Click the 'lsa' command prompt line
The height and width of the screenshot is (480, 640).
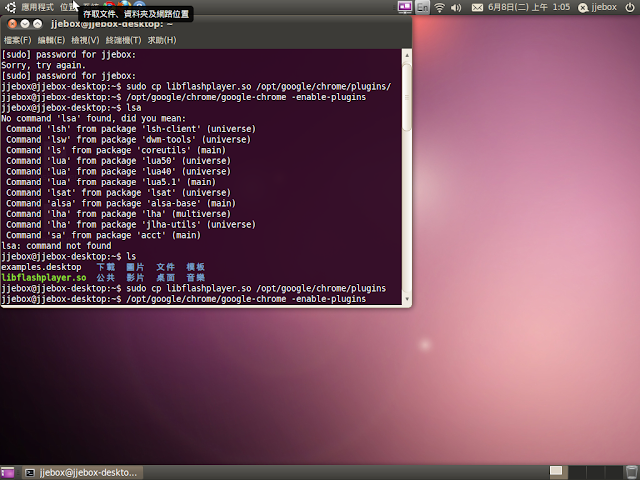tap(71, 108)
